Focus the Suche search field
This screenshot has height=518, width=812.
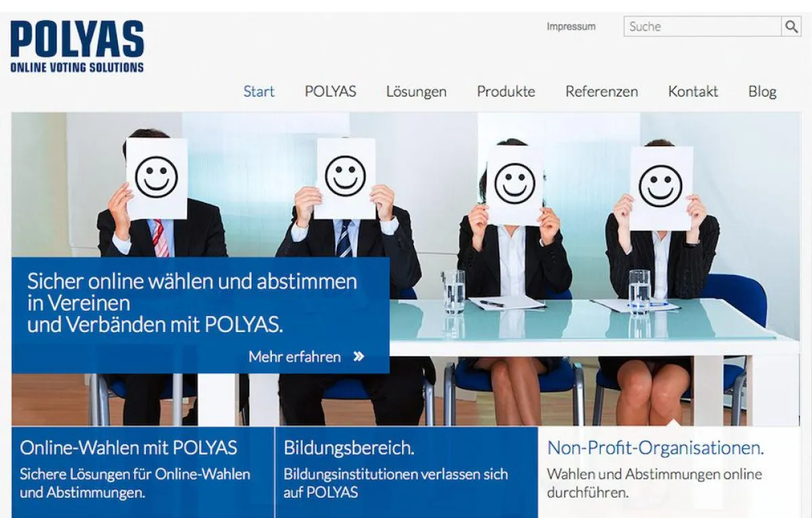click(702, 26)
